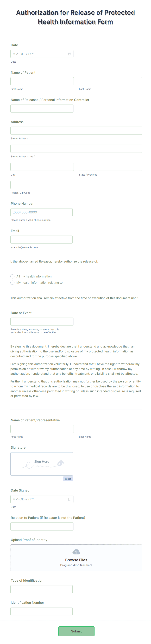This screenshot has width=151, height=644.
Task: Focus the patient's First Name field
Action: pos(42,81)
